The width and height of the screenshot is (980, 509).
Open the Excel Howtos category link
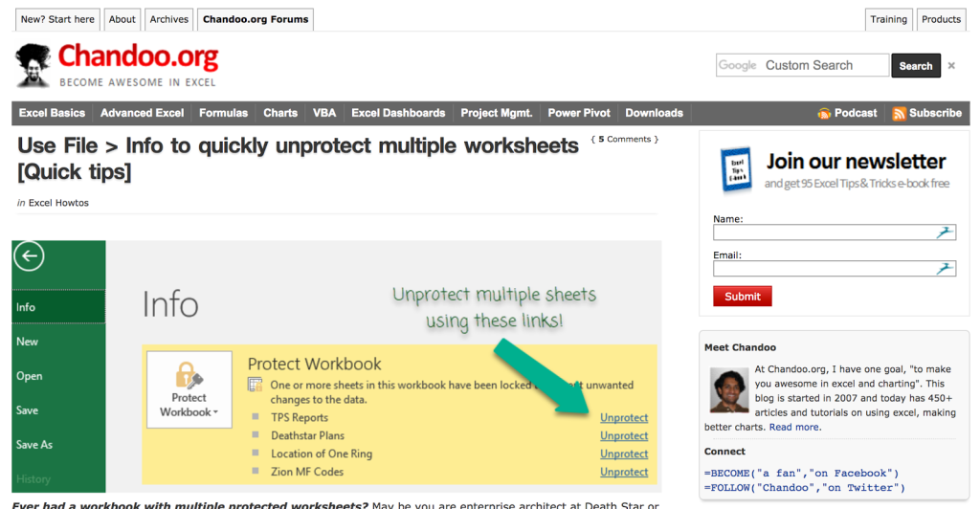(58, 203)
